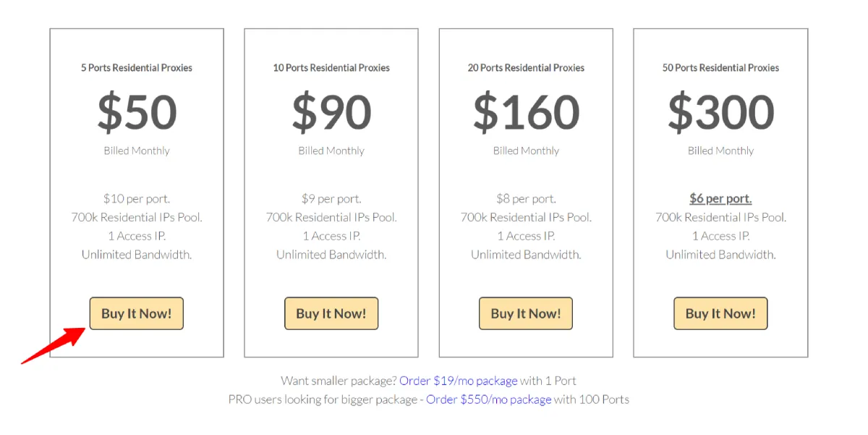This screenshot has height=435, width=868.
Task: Click the $9 per port line
Action: 331,198
